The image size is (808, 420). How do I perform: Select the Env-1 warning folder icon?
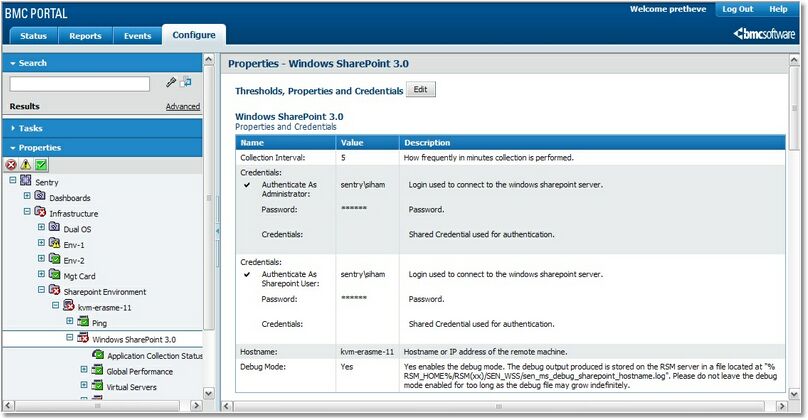coord(55,243)
